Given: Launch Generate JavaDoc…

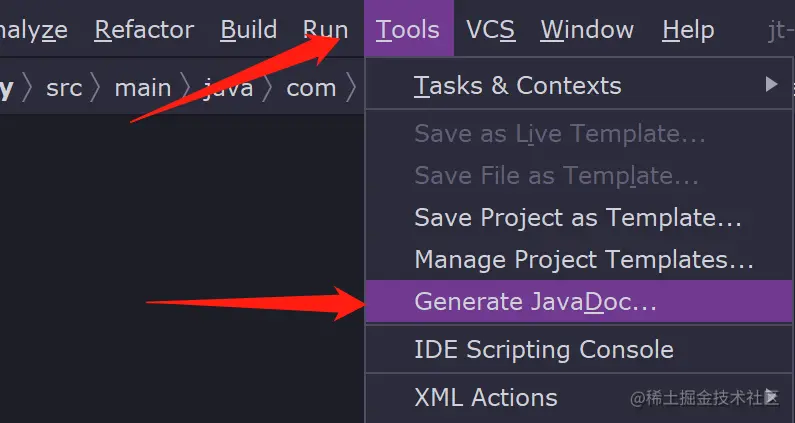Looking at the screenshot, I should [x=535, y=301].
